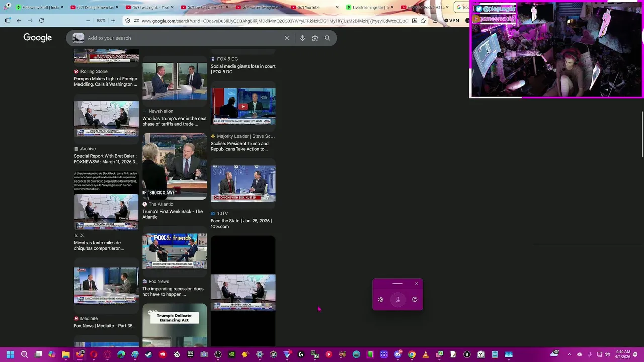Zoom in using the plus button
The height and width of the screenshot is (362, 644).
(x=113, y=21)
